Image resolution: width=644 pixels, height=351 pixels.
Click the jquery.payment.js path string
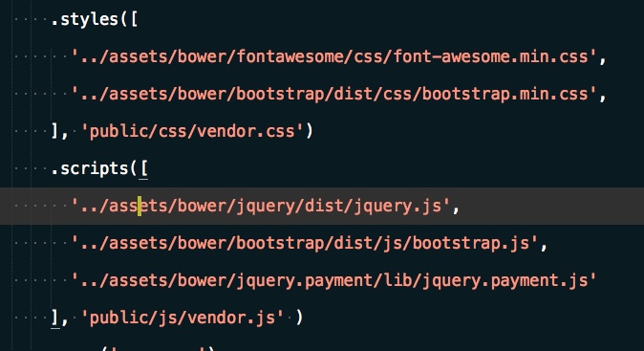click(x=333, y=280)
